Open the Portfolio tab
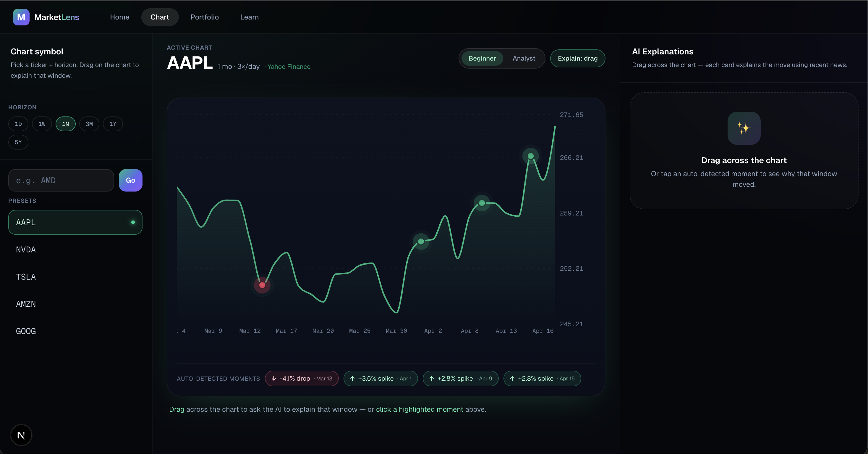This screenshot has width=868, height=454. click(x=205, y=17)
